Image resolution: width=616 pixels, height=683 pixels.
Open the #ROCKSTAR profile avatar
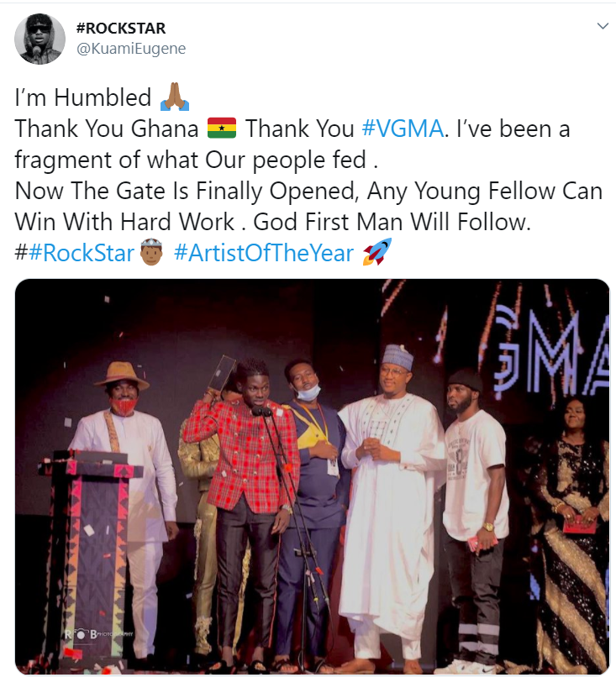[x=39, y=39]
